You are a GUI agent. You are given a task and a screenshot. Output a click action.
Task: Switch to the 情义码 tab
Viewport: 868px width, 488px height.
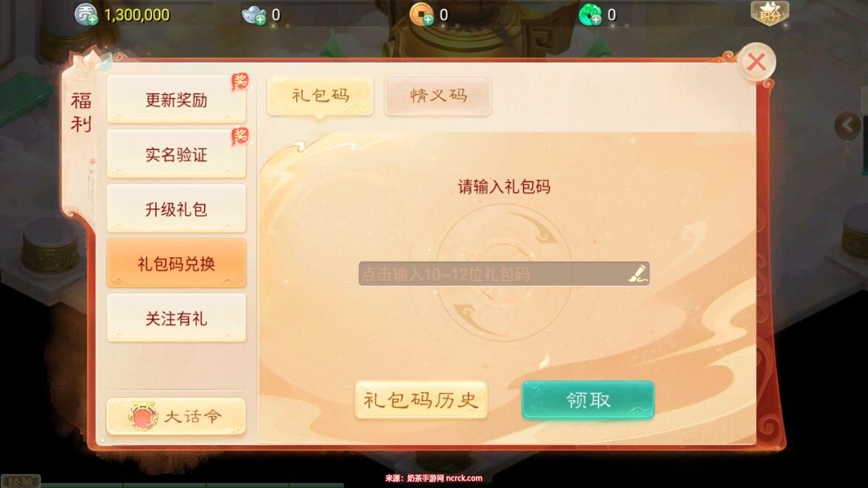click(438, 96)
